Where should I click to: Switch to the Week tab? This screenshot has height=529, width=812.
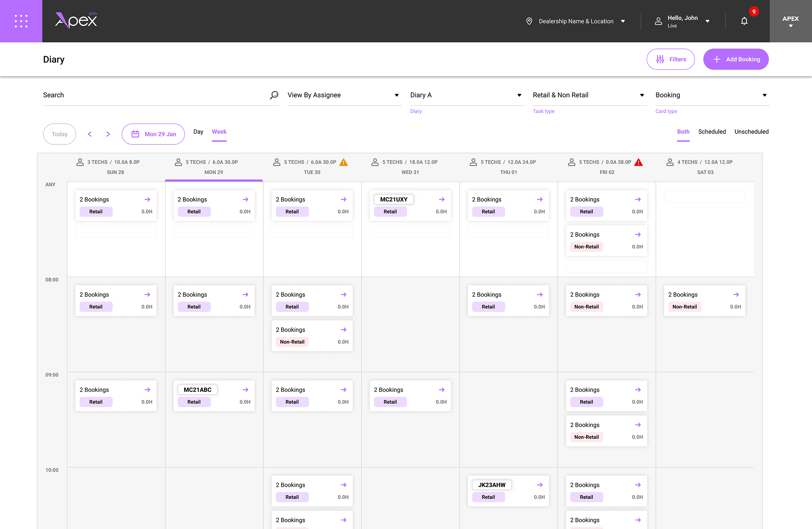219,132
